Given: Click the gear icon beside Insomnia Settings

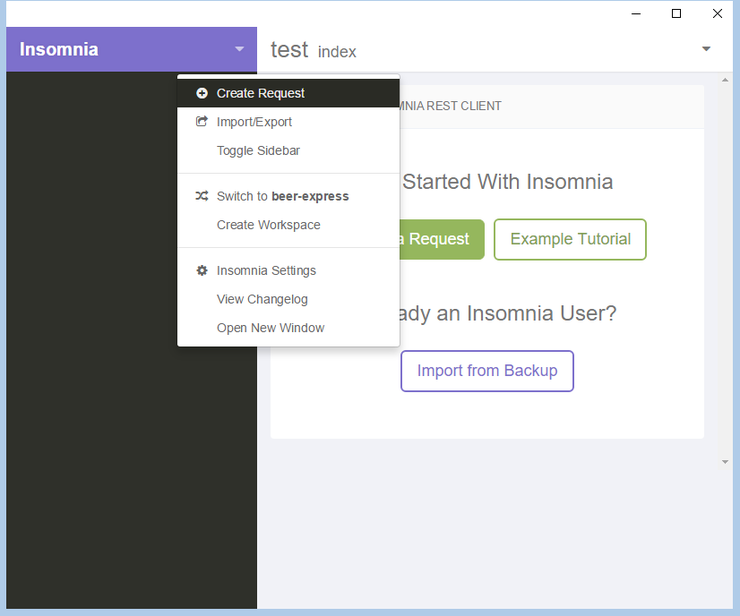Looking at the screenshot, I should point(202,270).
